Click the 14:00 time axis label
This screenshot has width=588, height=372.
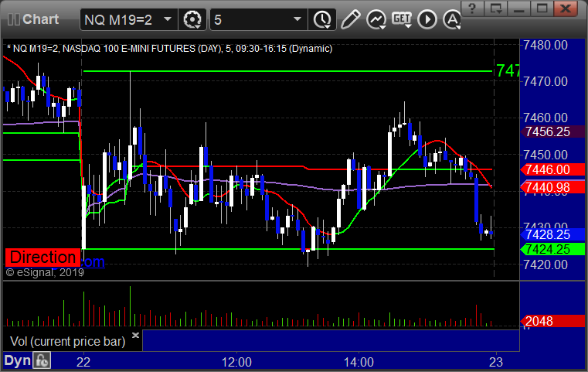tap(359, 362)
